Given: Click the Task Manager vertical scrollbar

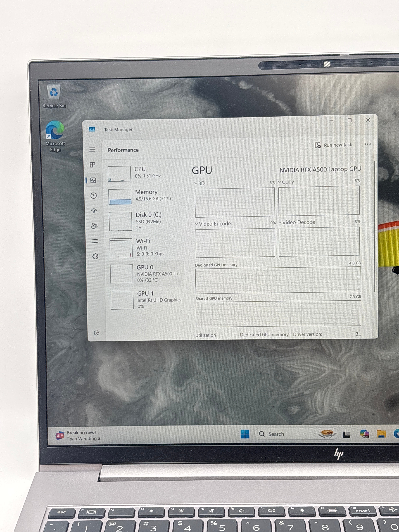Looking at the screenshot, I should click(374, 227).
